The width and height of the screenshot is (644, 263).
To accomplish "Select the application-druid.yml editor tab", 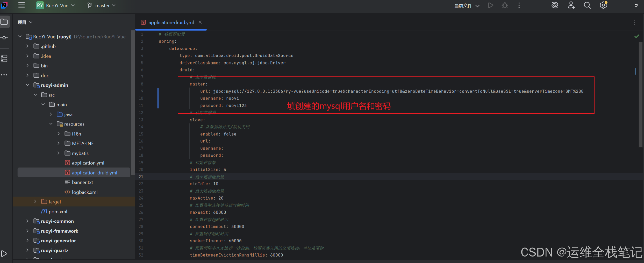I will (x=171, y=22).
